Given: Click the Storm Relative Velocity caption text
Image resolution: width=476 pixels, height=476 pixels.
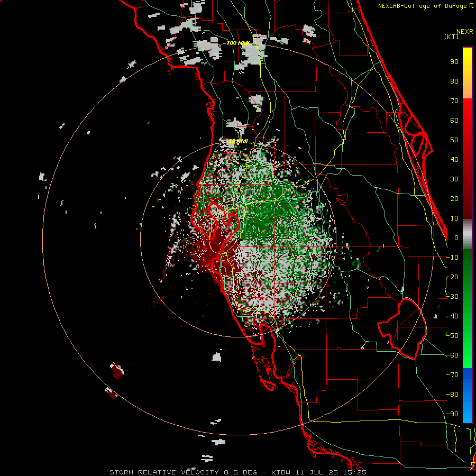Looking at the screenshot, I should (x=237, y=472).
